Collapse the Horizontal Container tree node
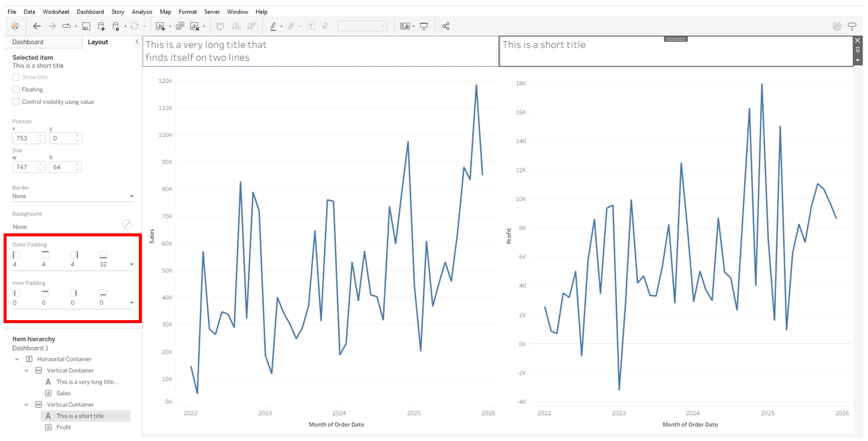Viewport: 868px width, 441px height. tap(17, 360)
